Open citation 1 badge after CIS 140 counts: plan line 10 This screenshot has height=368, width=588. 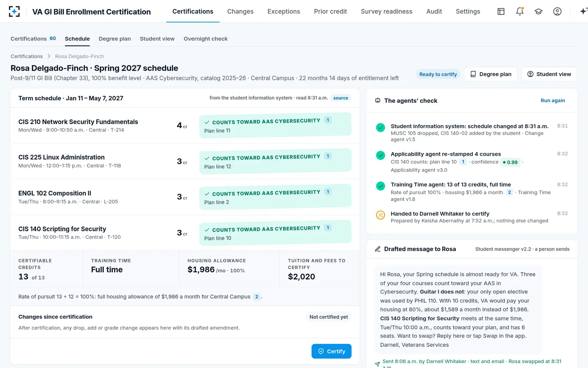click(463, 162)
